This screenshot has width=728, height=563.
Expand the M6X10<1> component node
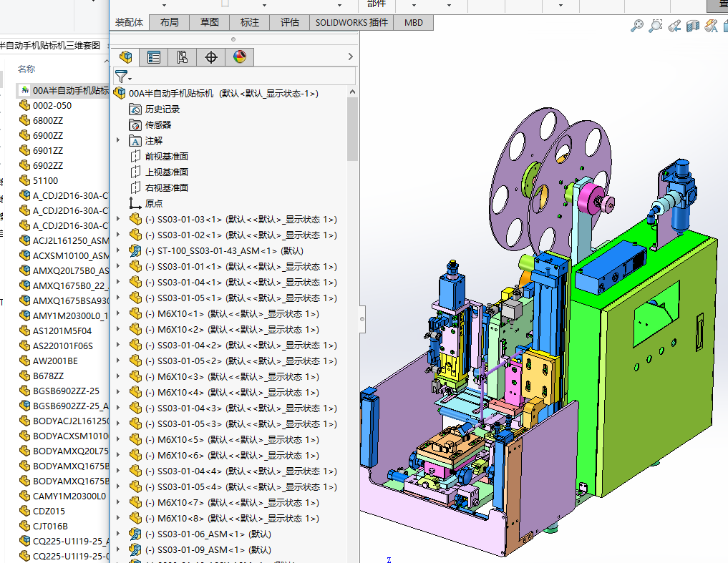[119, 314]
